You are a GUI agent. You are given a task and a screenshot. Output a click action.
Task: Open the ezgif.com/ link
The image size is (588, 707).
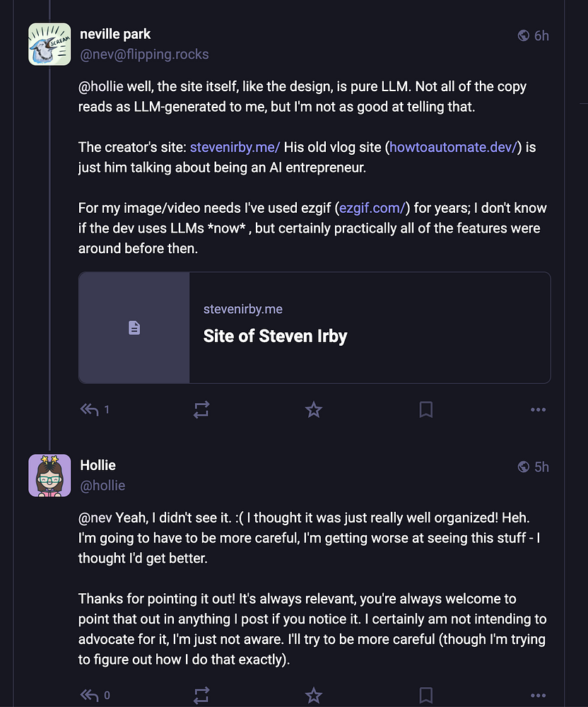coord(372,208)
